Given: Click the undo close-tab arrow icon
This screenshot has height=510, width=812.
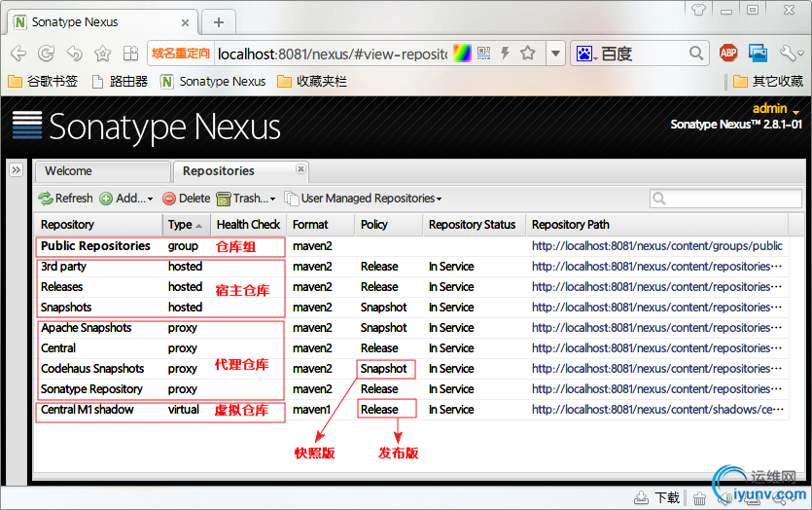Looking at the screenshot, I should pos(75,54).
